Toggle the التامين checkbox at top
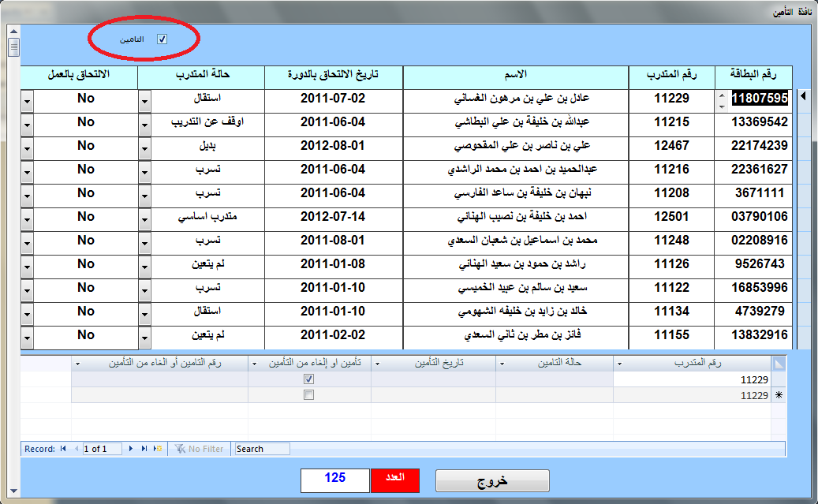The image size is (818, 504). pyautogui.click(x=162, y=39)
